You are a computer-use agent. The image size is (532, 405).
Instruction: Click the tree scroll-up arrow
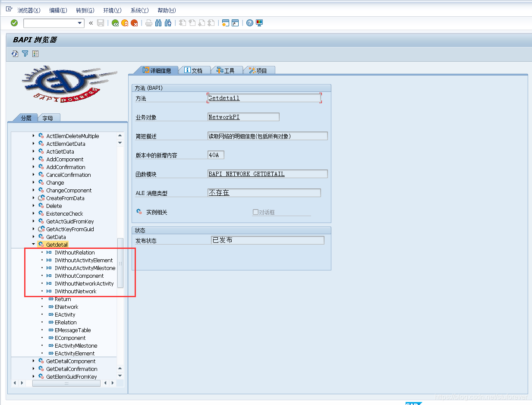[x=120, y=135]
